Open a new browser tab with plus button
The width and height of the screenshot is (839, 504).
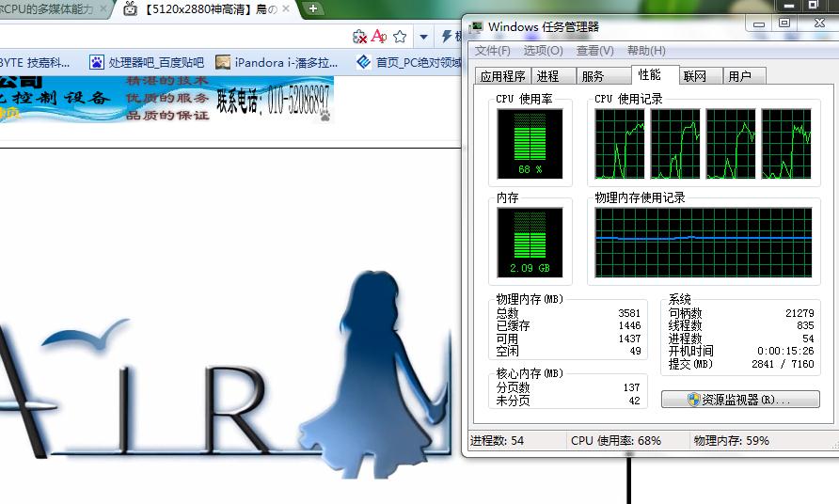313,8
